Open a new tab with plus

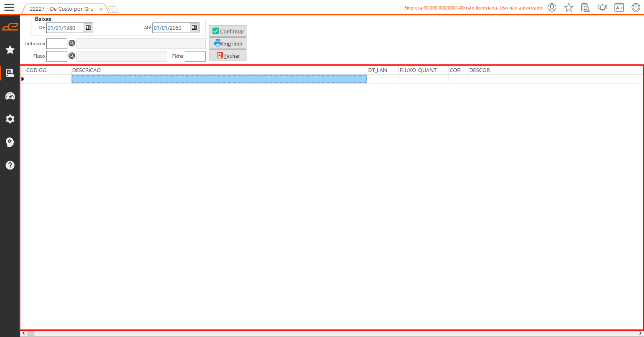click(x=113, y=9)
